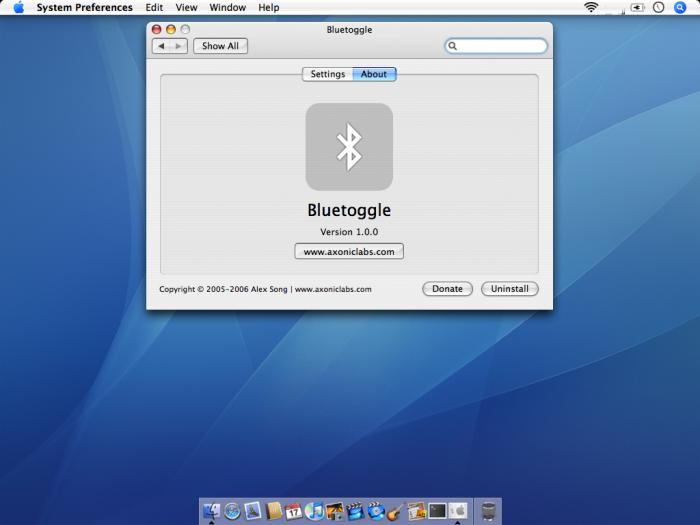Click the AirPort Wi-Fi status icon
This screenshot has height=525, width=700.
tap(591, 7)
